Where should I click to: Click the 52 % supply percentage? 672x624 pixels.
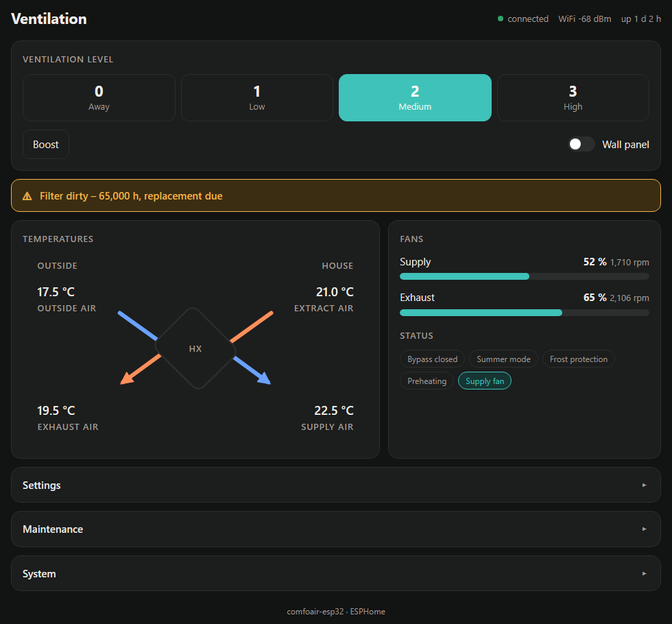tap(595, 262)
